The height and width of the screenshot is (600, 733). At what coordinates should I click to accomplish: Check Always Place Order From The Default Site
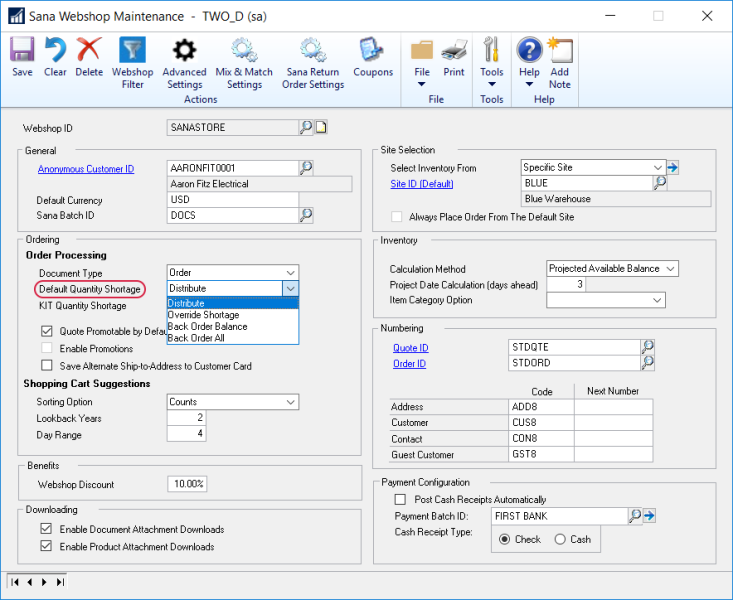click(x=396, y=217)
